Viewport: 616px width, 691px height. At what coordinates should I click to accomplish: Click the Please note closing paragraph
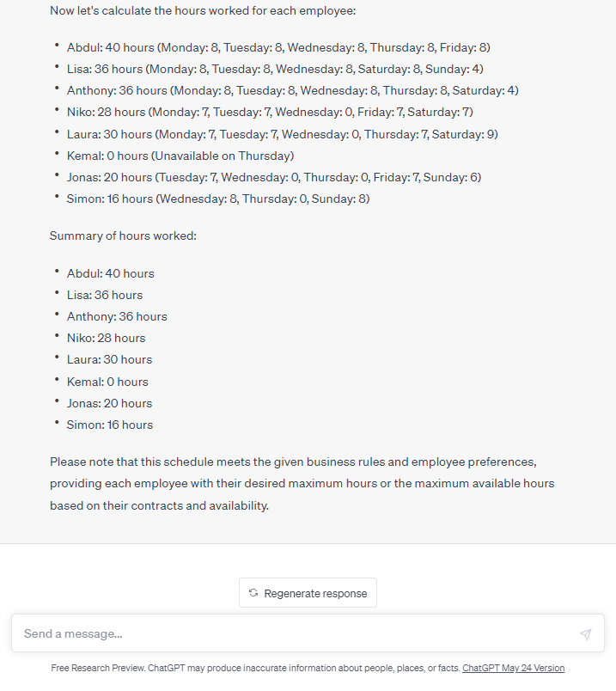pos(302,483)
